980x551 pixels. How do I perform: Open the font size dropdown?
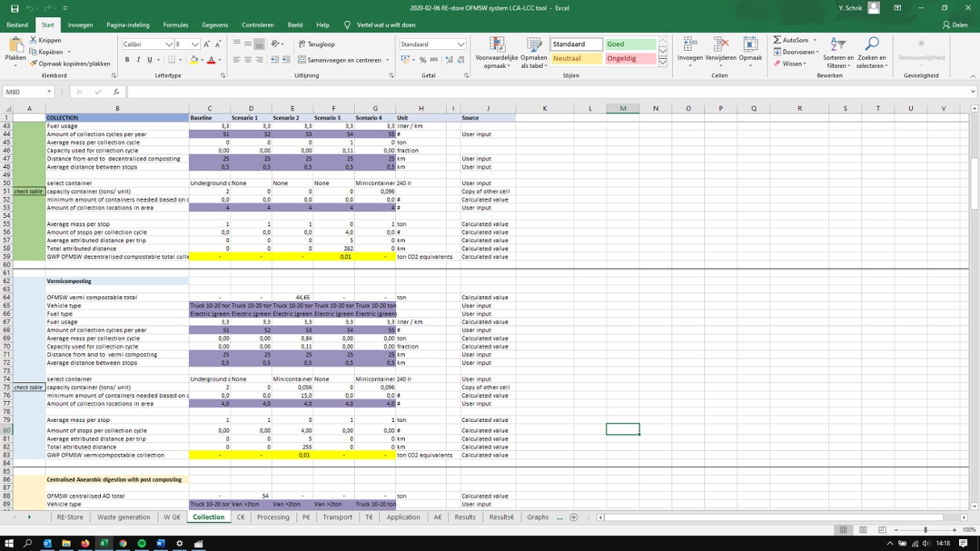(195, 45)
